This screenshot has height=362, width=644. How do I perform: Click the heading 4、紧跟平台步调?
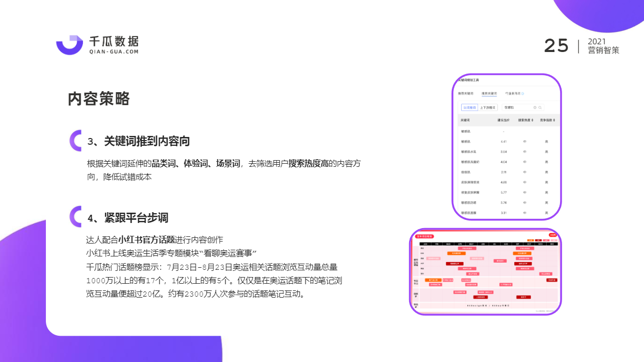pyautogui.click(x=128, y=217)
